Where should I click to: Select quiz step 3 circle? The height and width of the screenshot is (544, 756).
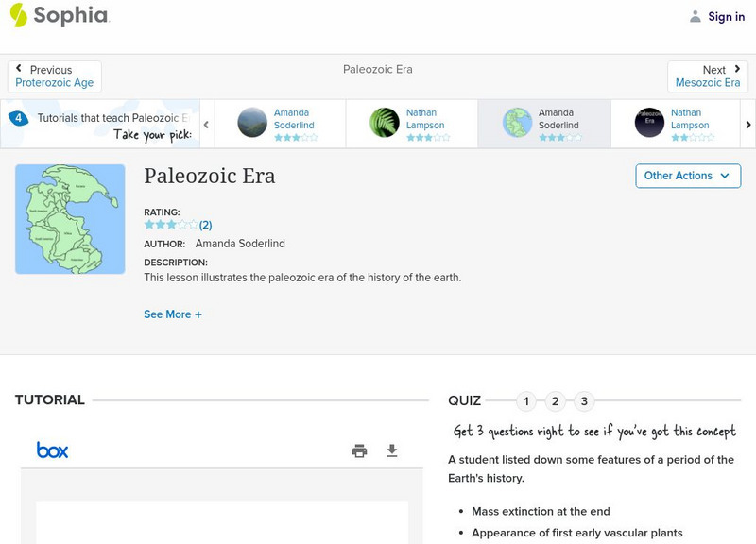tap(585, 400)
